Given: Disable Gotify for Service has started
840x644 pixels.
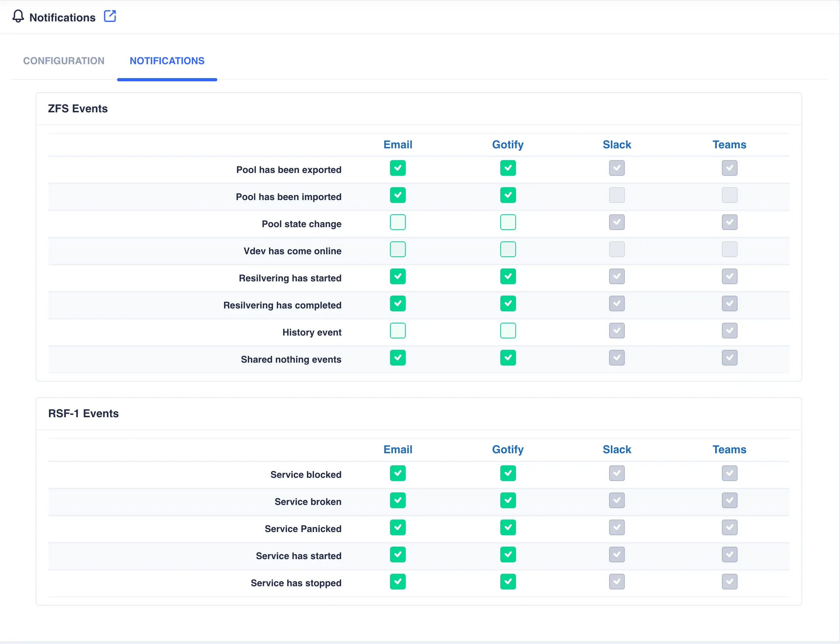Looking at the screenshot, I should pos(508,554).
